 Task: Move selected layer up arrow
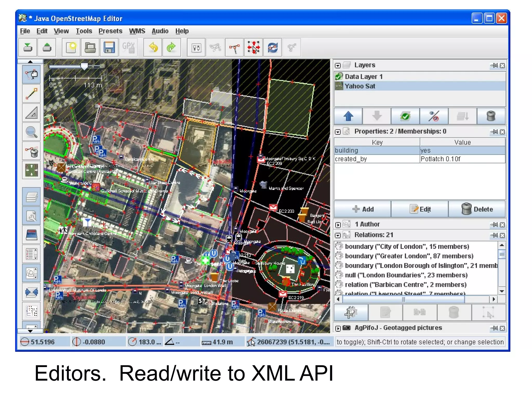tap(348, 116)
